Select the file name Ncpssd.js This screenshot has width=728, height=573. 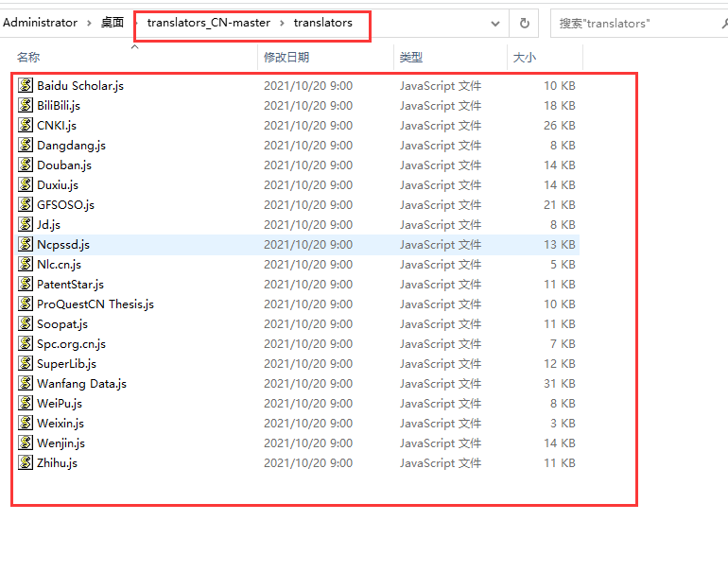click(63, 244)
